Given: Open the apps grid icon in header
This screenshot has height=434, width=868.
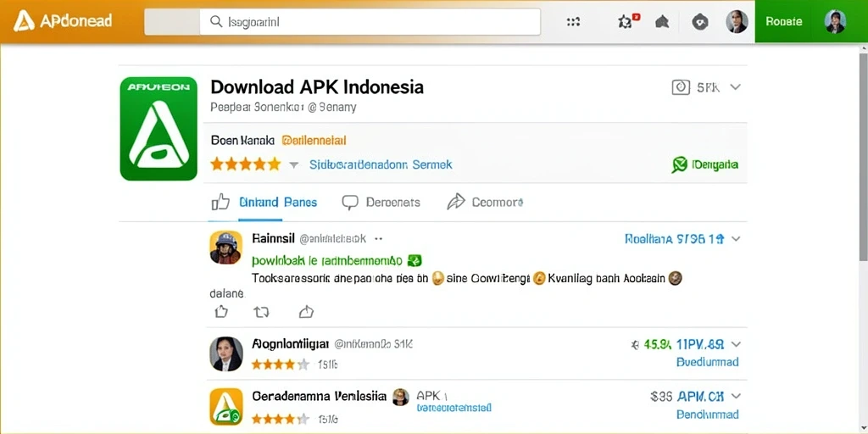Looking at the screenshot, I should (x=574, y=21).
